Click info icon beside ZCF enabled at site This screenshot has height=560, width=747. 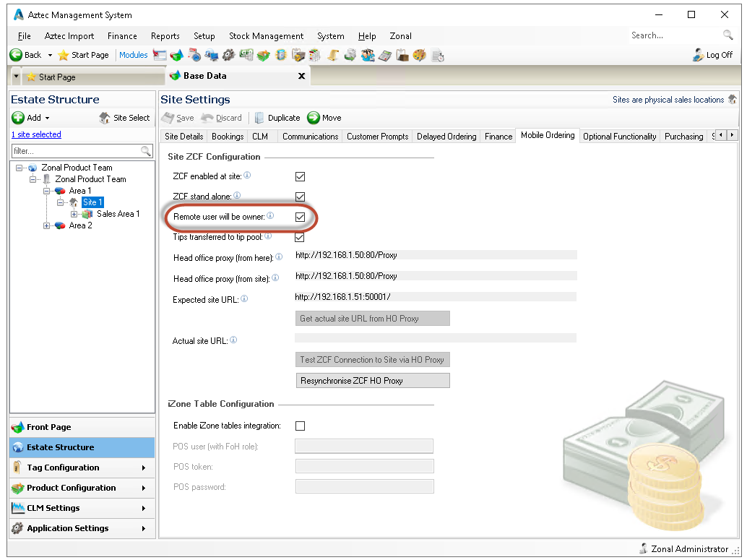click(x=247, y=176)
